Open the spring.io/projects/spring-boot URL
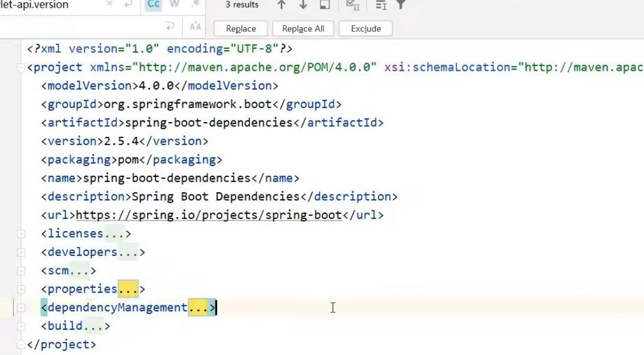 click(x=208, y=215)
